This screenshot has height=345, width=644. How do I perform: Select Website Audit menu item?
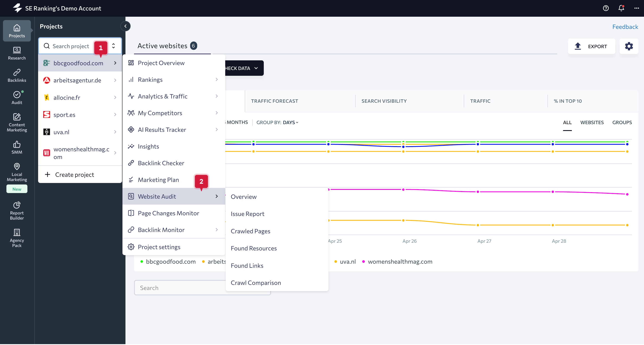pyautogui.click(x=174, y=197)
